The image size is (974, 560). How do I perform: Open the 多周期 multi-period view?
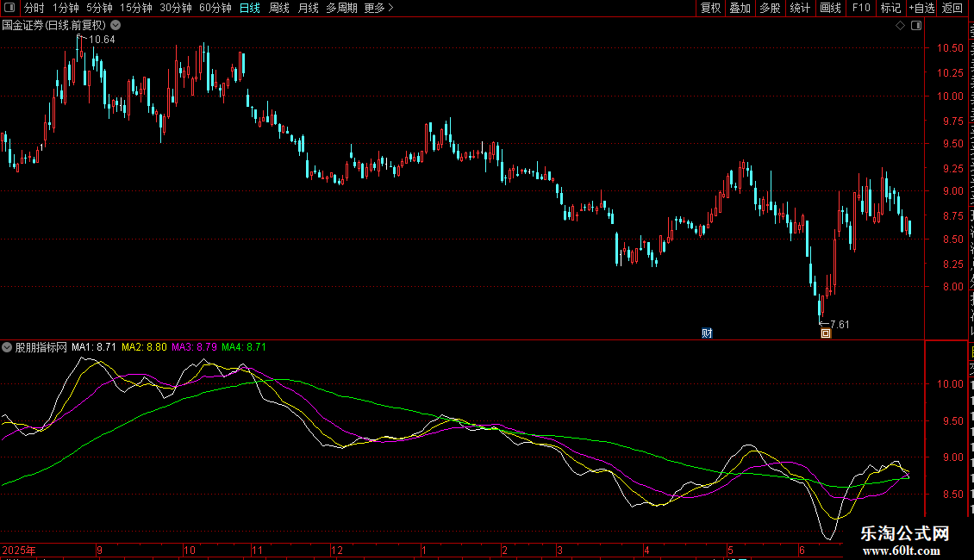coord(341,8)
